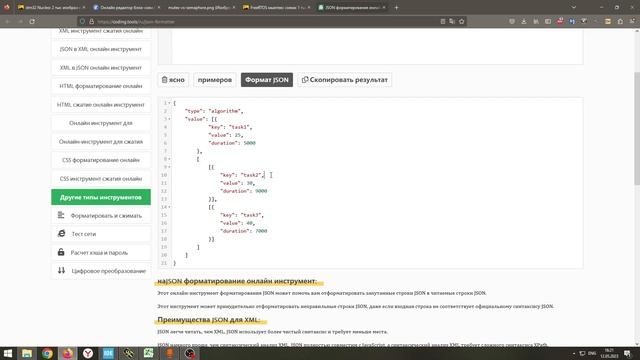Launch Google Chrome from the taskbar
The width and height of the screenshot is (640, 360).
pyautogui.click(x=47, y=353)
